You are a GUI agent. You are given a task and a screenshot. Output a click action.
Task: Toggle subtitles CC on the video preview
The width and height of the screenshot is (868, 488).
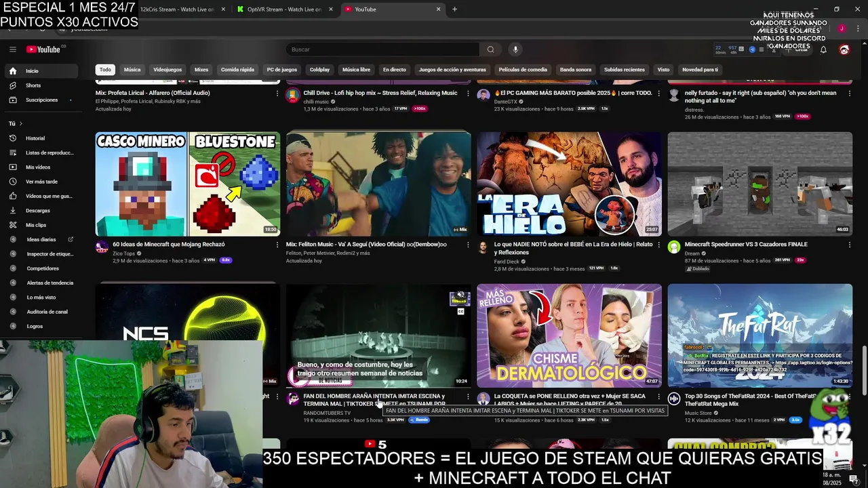click(x=460, y=311)
